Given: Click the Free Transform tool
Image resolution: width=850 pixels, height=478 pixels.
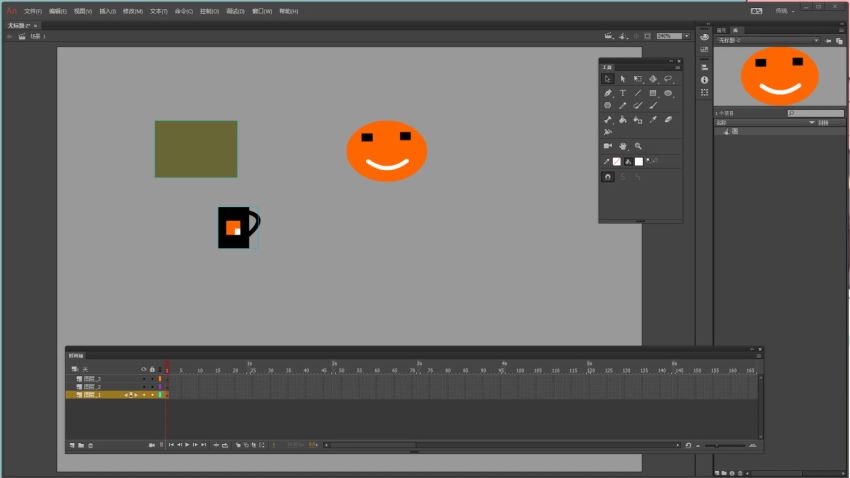Looking at the screenshot, I should [x=638, y=78].
